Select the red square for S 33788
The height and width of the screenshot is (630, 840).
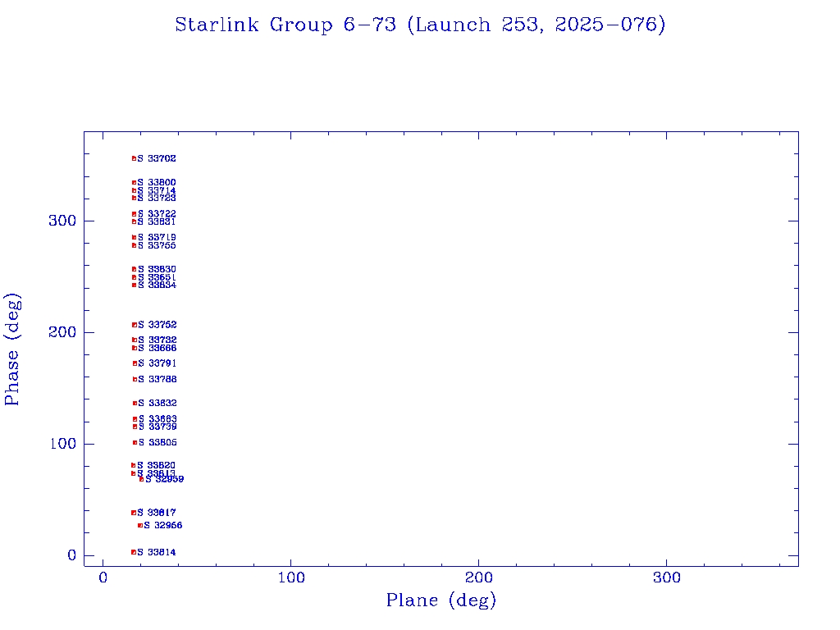pyautogui.click(x=135, y=379)
